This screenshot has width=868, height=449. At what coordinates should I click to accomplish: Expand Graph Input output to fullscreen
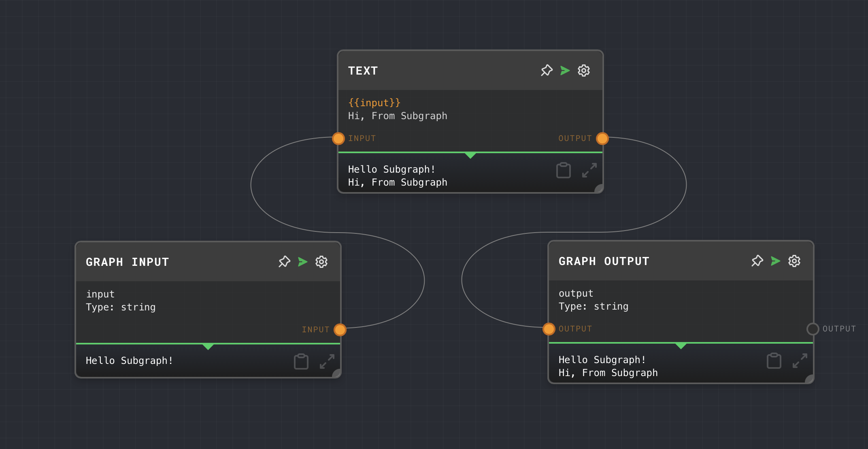pos(327,361)
